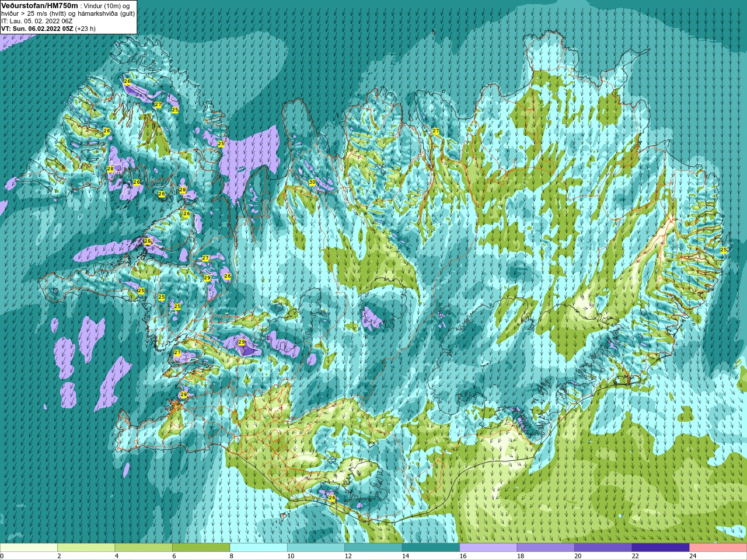Click the yellow 26 label on the south coast
Image resolution: width=747 pixels, height=560 pixels.
pyautogui.click(x=332, y=498)
